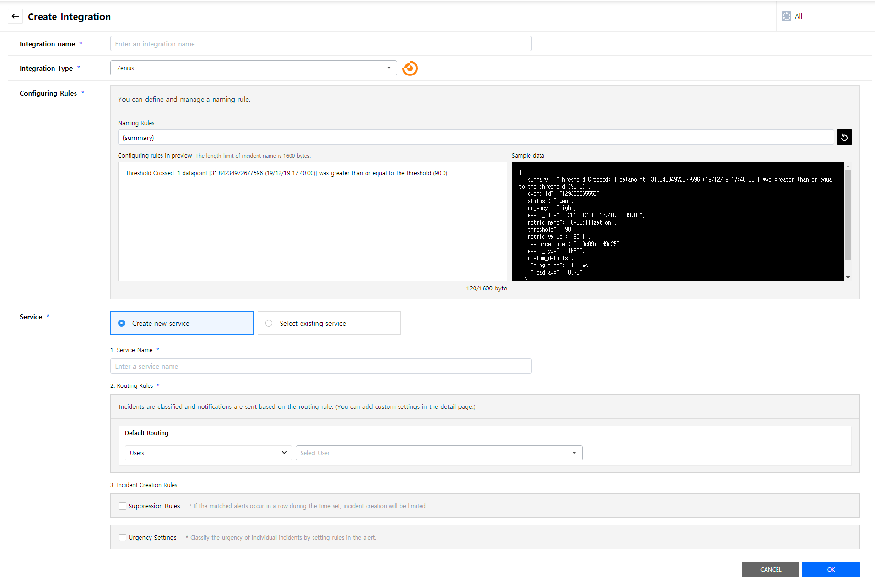
Task: Open the Select User dropdown
Action: coord(438,453)
